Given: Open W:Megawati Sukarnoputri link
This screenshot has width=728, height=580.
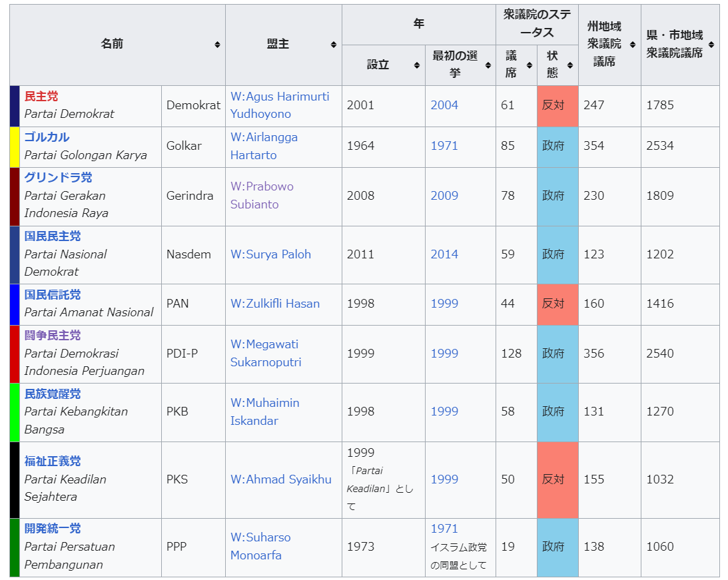Looking at the screenshot, I should click(266, 353).
